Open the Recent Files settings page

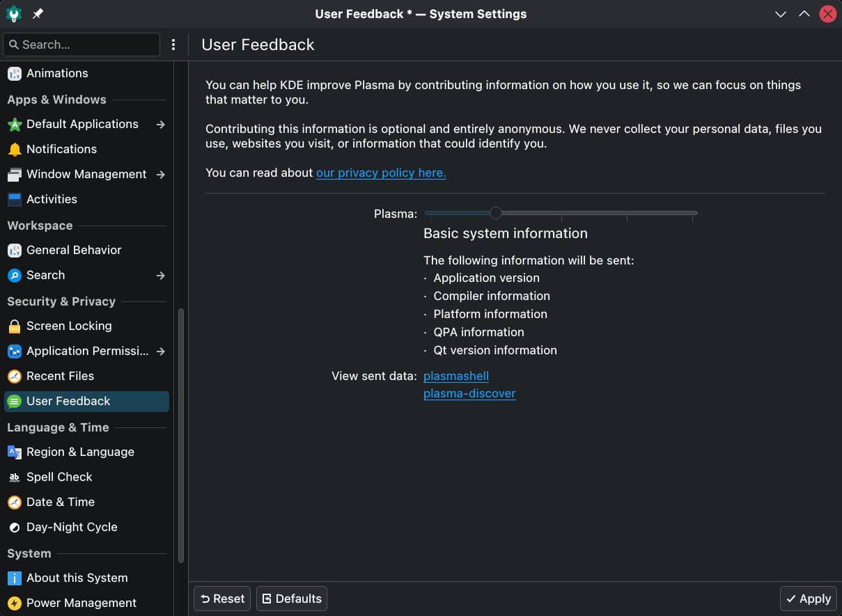[x=60, y=376]
